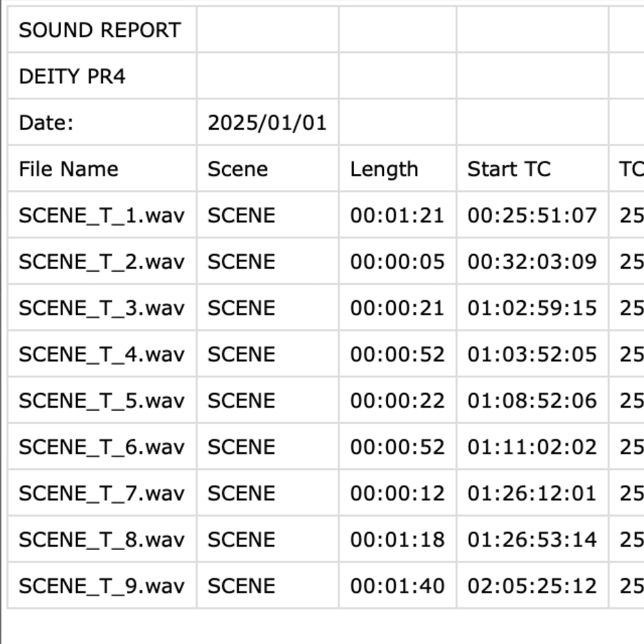Image resolution: width=644 pixels, height=644 pixels.
Task: Click the SOUND REPORT title cell
Action: [100, 30]
